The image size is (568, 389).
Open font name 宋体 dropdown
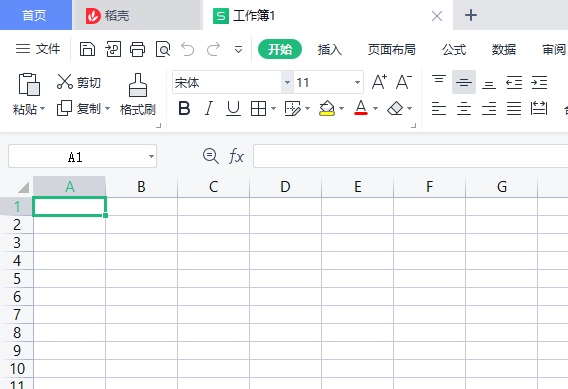click(x=287, y=83)
